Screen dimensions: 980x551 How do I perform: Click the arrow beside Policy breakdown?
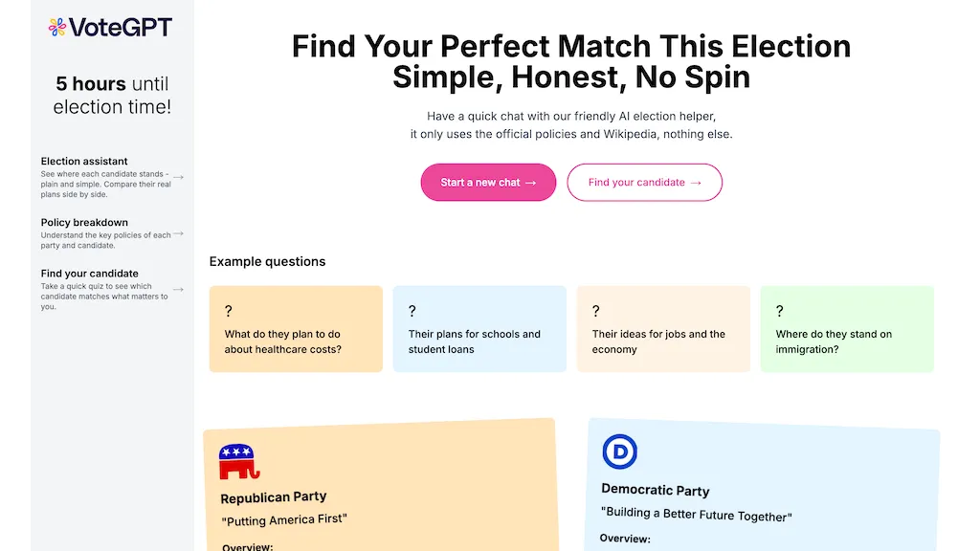pyautogui.click(x=179, y=233)
